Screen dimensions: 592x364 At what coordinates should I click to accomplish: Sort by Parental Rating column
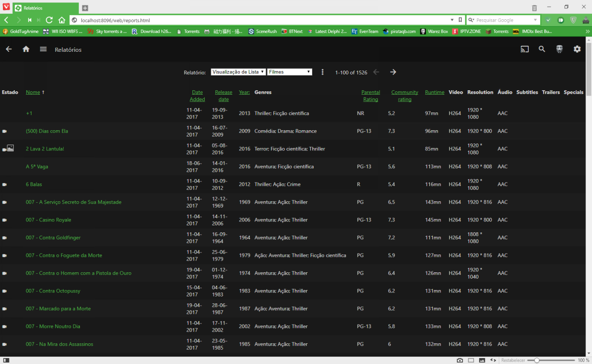coord(370,96)
